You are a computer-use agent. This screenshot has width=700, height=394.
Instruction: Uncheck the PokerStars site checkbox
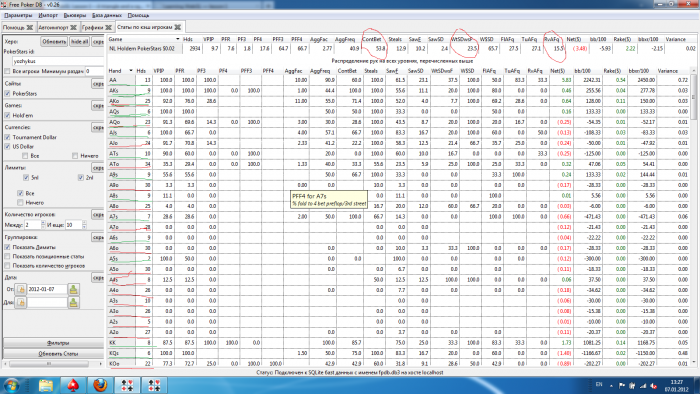click(7, 94)
